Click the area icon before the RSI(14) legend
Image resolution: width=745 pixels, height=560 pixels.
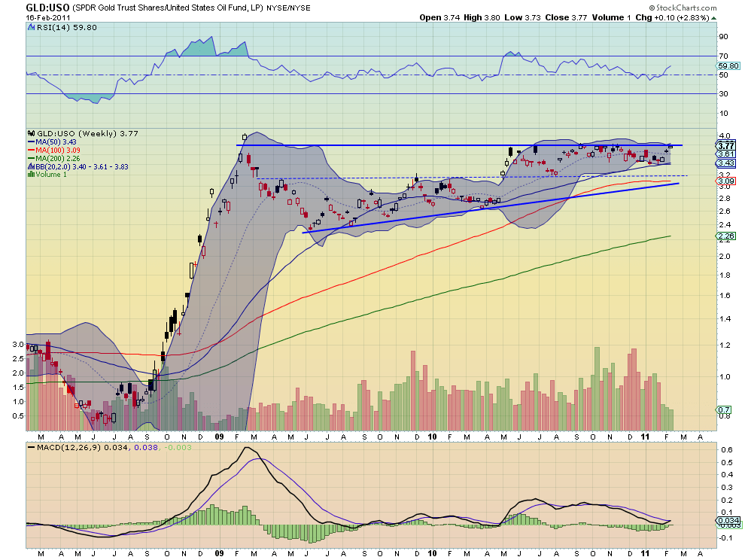(32, 28)
